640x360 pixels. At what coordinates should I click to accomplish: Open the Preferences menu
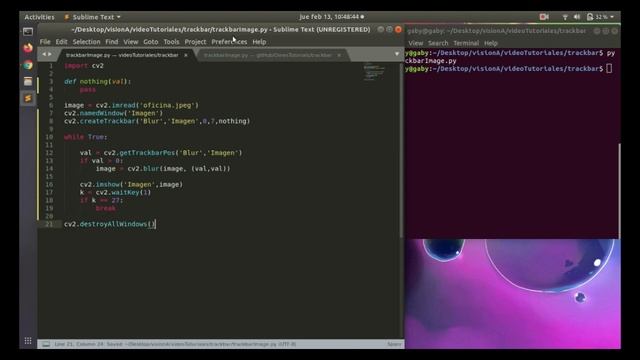point(229,42)
